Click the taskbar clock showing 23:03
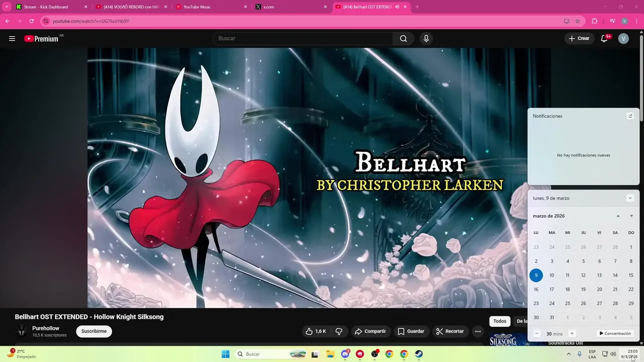644x362 pixels. click(629, 354)
